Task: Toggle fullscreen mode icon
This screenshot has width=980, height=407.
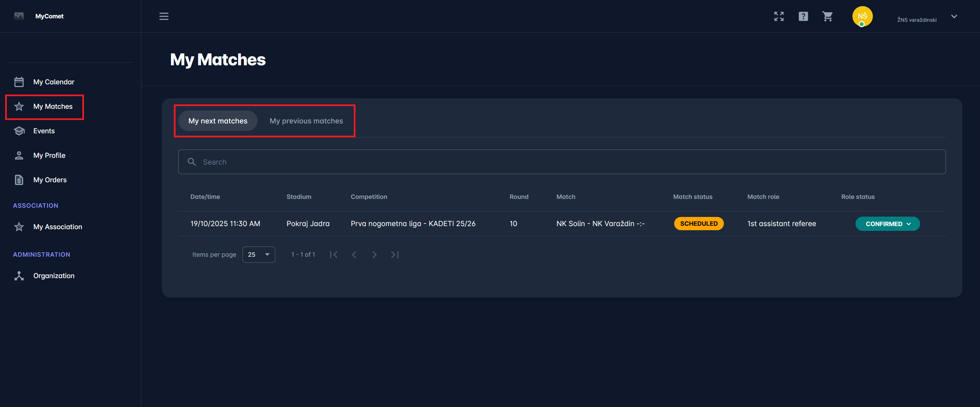Action: pos(778,16)
